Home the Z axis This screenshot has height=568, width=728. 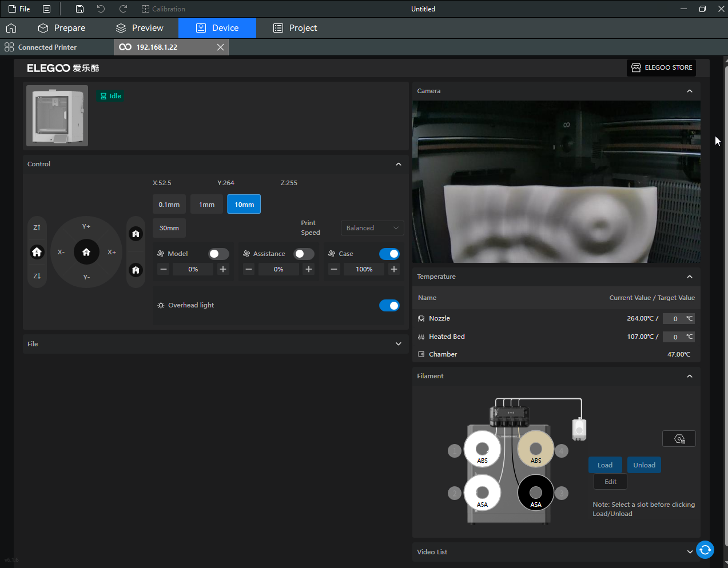point(37,252)
